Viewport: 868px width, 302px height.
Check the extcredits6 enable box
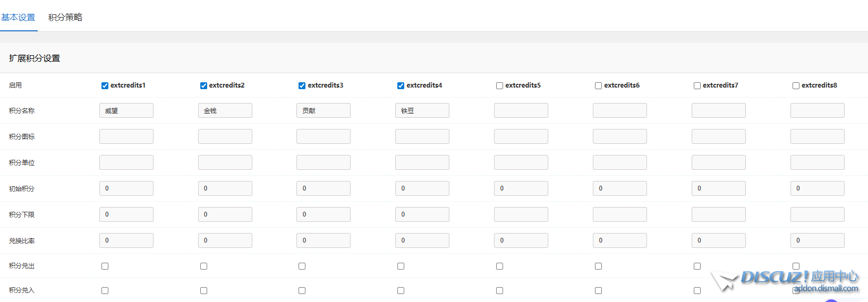598,85
